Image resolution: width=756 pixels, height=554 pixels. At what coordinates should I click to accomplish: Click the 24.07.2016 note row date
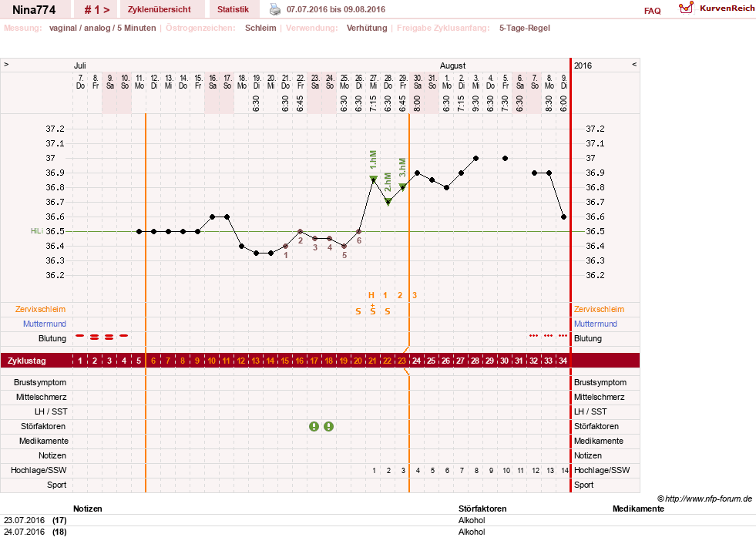coord(24,532)
